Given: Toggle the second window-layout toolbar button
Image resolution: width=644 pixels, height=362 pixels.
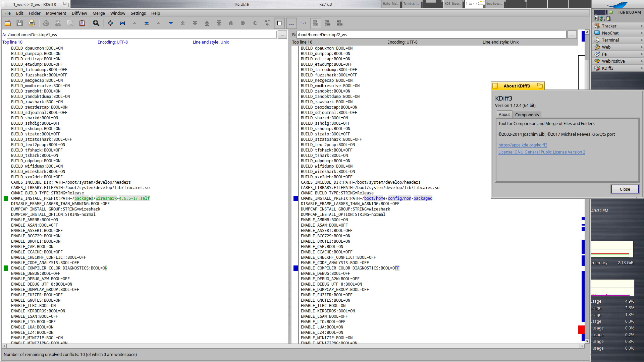Looking at the screenshot, I should point(328,23).
